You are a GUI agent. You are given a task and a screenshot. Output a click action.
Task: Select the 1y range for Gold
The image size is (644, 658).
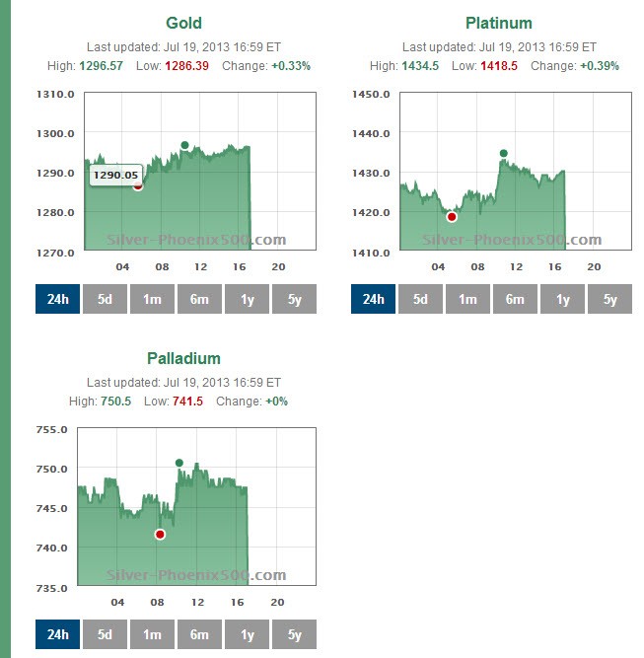[247, 299]
